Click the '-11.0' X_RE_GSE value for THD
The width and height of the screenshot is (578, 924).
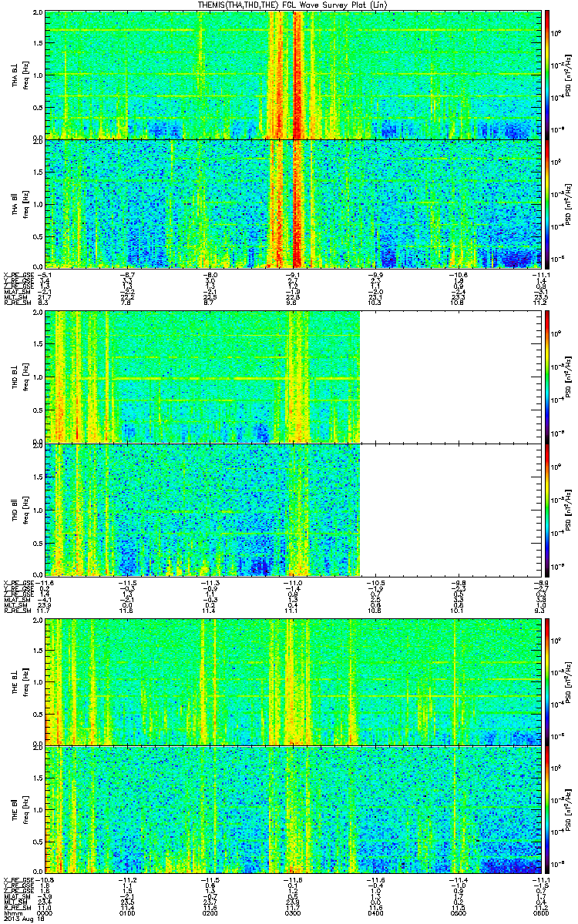click(292, 582)
